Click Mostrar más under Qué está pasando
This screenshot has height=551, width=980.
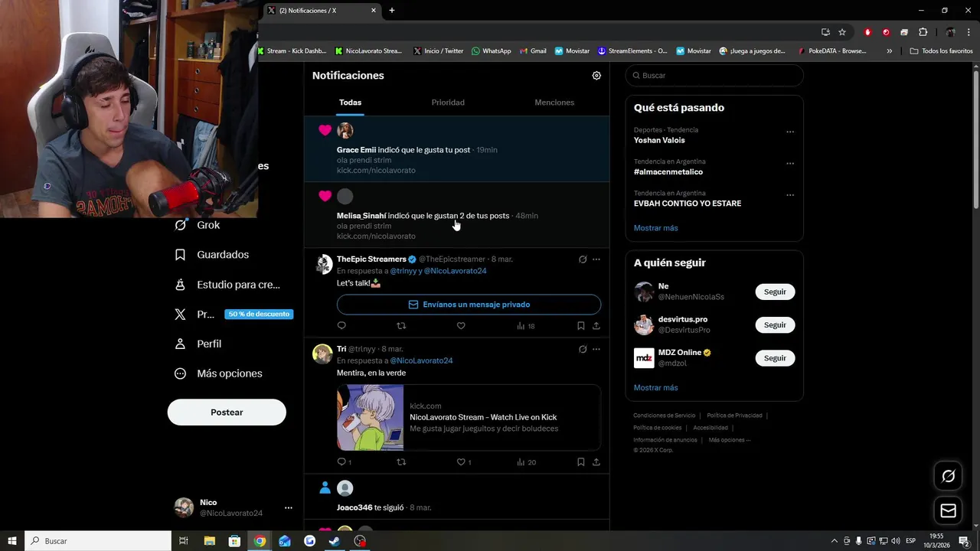655,228
